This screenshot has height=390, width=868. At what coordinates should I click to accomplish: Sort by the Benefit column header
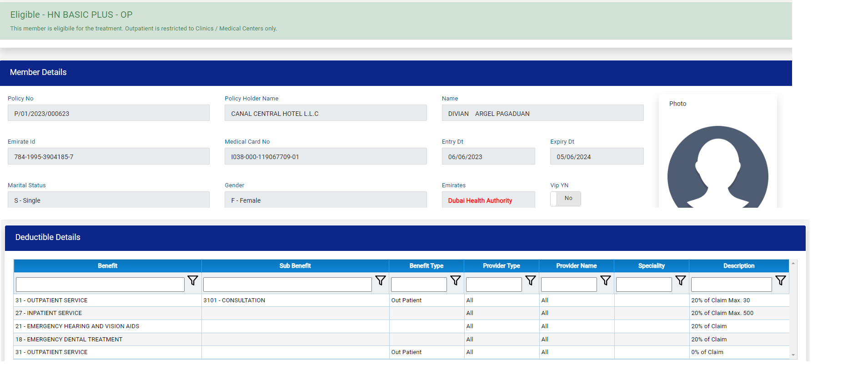click(x=108, y=266)
